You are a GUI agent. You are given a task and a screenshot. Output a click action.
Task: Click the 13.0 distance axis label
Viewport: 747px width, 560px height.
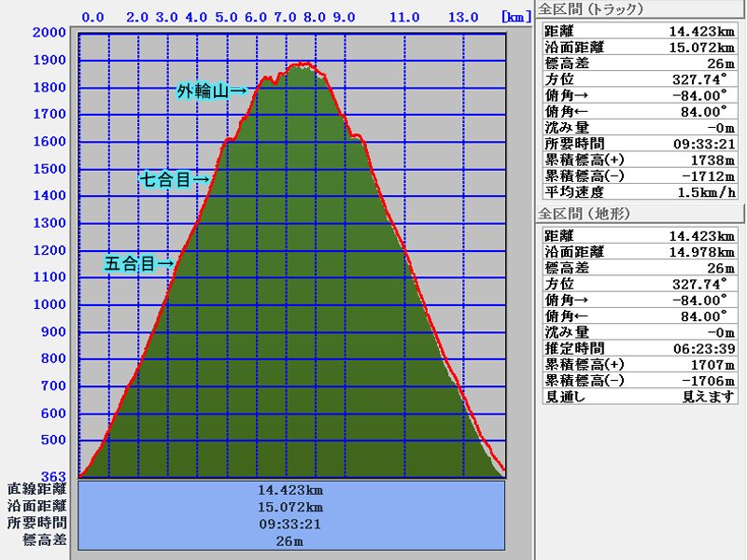(463, 17)
